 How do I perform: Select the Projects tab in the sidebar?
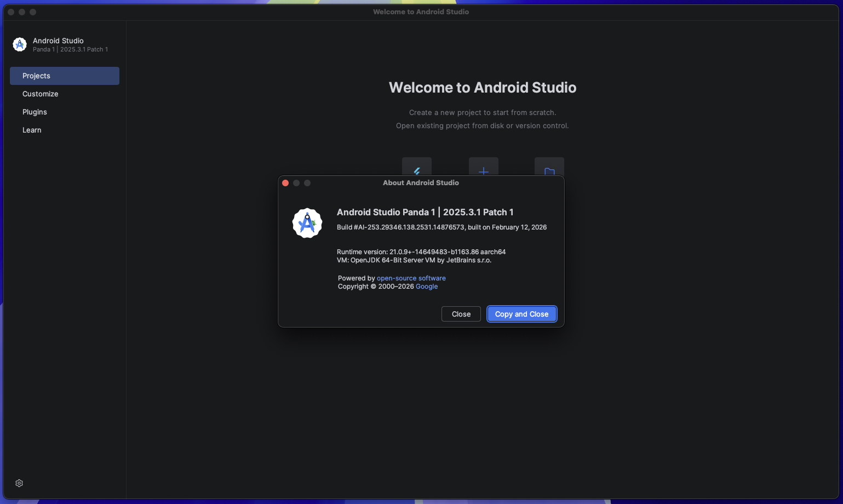64,76
